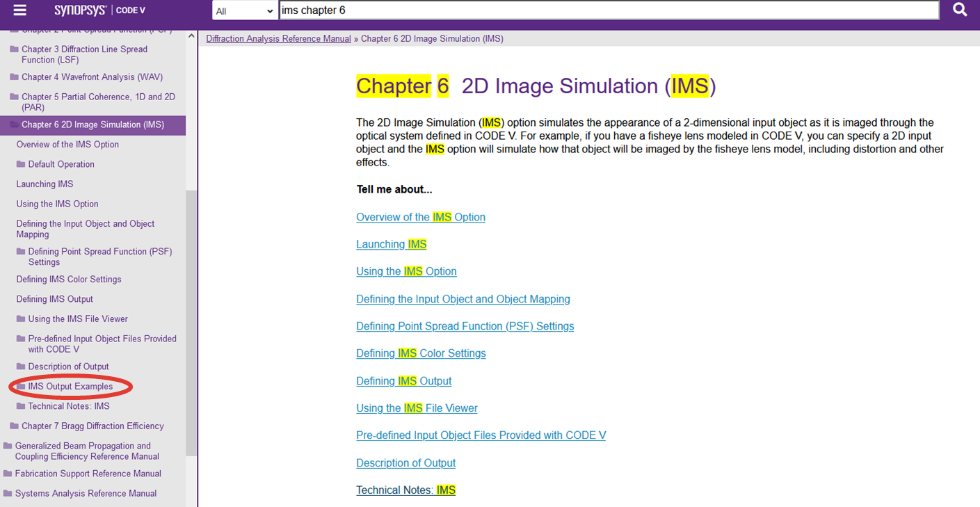The height and width of the screenshot is (507, 980).
Task: Follow the 'Overview of the IMS Option' content link
Action: click(421, 217)
